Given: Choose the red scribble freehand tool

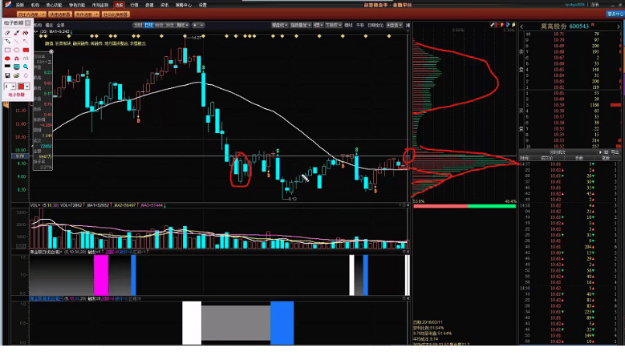Looking at the screenshot, I should pos(26,33).
